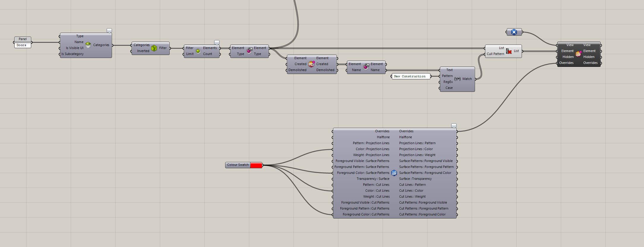Screen dimensions: 644x247
Task: Click Pattern : Cut Lines input
Action: click(376, 185)
